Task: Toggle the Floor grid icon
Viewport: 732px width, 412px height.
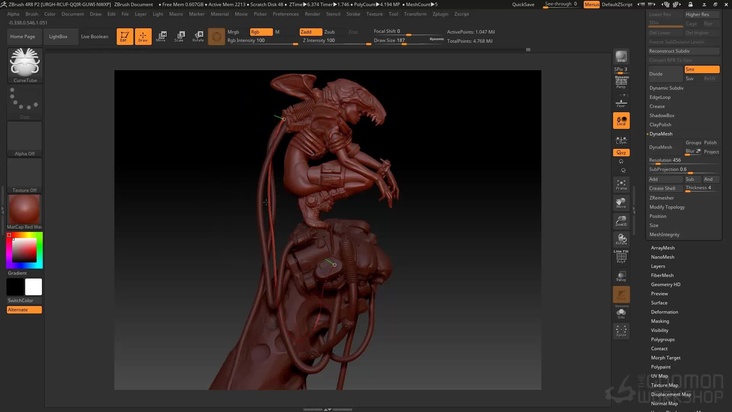Action: point(621,102)
